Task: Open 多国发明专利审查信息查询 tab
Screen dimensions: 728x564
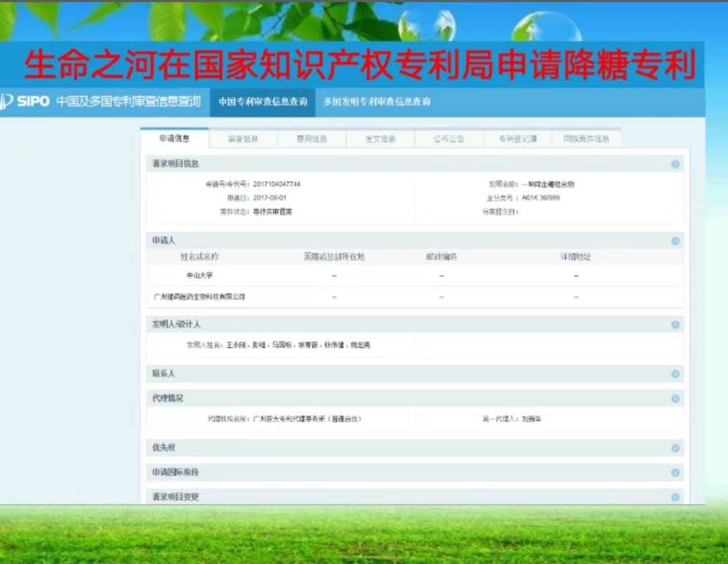Action: [x=377, y=102]
